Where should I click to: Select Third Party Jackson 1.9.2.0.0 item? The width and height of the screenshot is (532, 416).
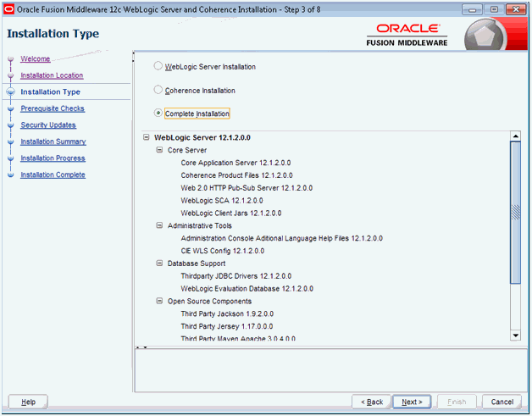click(227, 313)
